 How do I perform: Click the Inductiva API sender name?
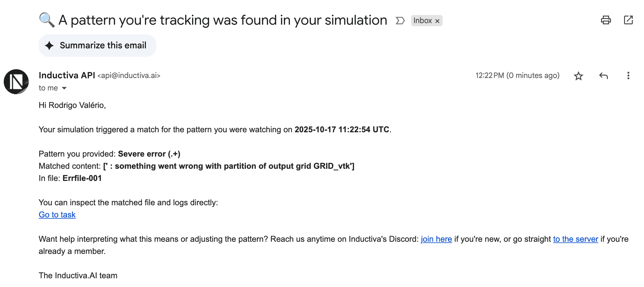(66, 75)
